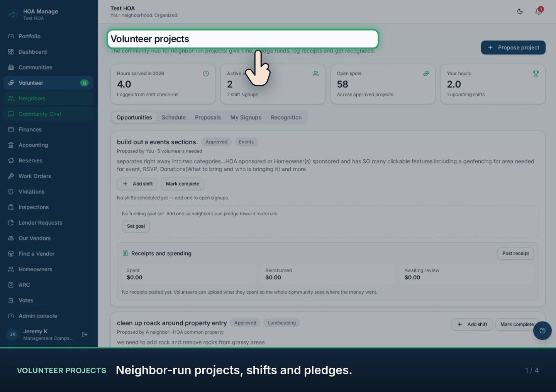Screen dimensions: 556x392
Task: Click the Approved badge on events project
Action: pyautogui.click(x=216, y=142)
